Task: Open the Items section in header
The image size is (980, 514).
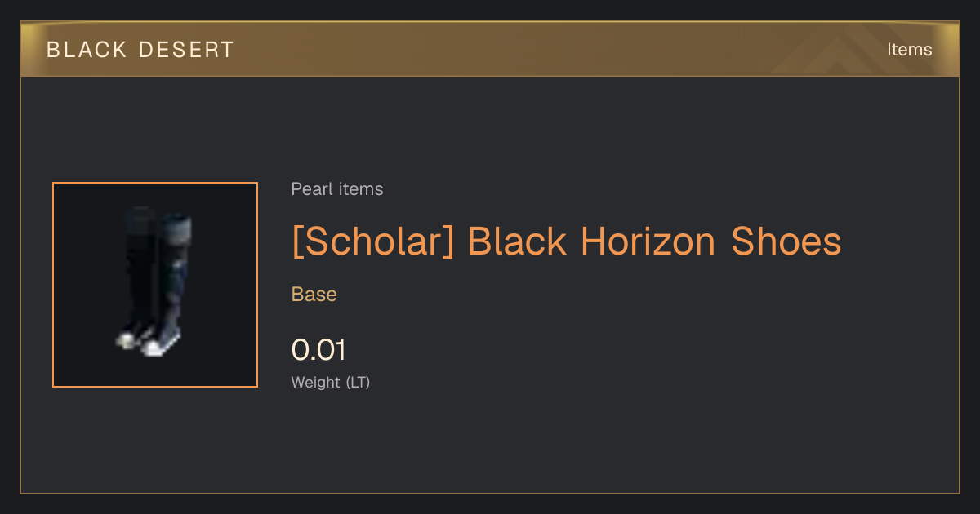Action: (x=909, y=49)
